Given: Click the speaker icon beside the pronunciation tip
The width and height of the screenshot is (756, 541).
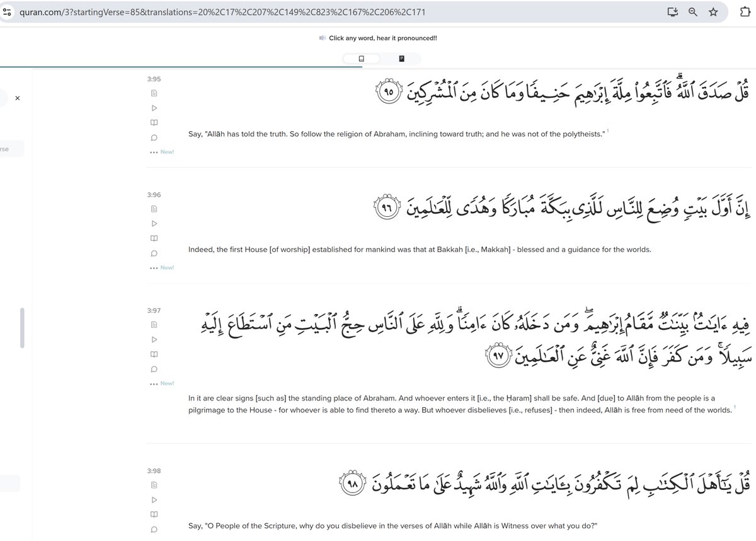Looking at the screenshot, I should (322, 38).
